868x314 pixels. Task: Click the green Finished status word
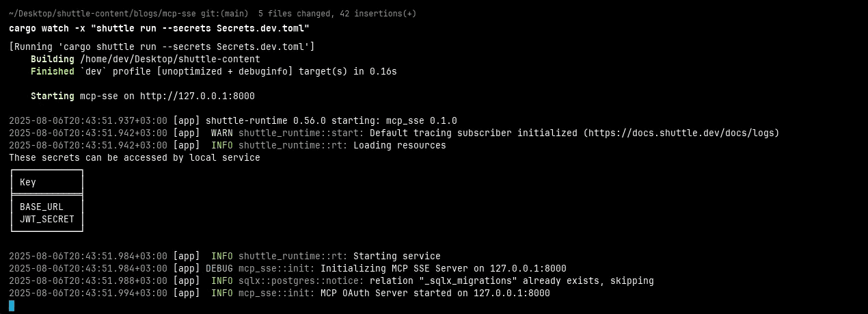52,71
